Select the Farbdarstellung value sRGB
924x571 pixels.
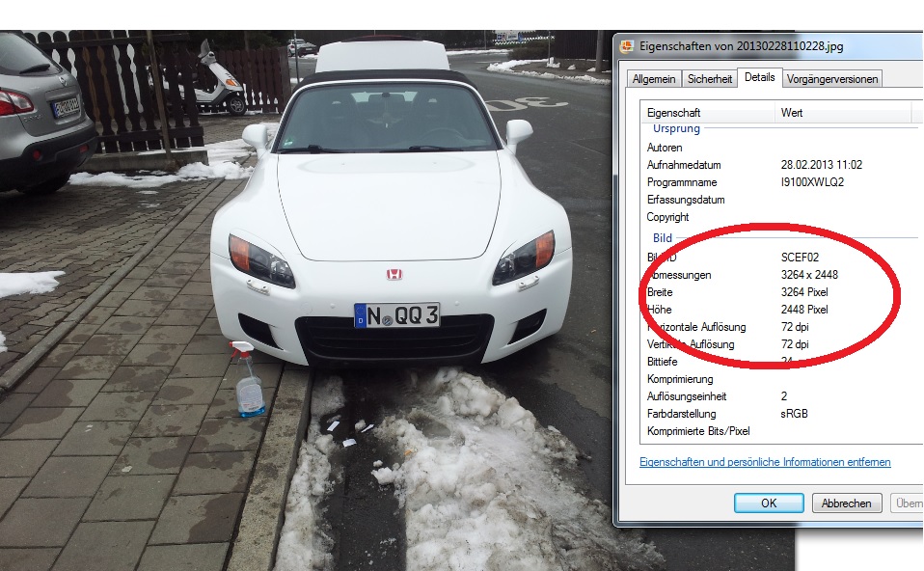point(795,414)
